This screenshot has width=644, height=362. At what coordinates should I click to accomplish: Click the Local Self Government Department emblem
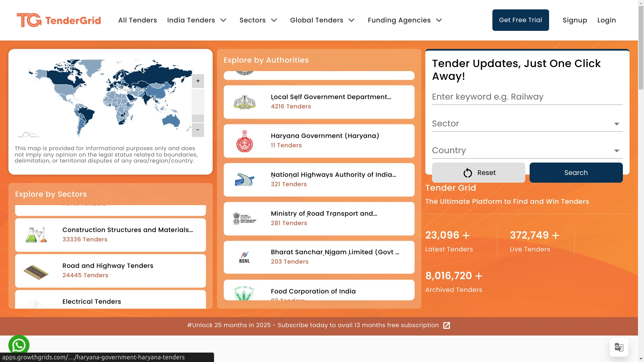click(x=245, y=102)
